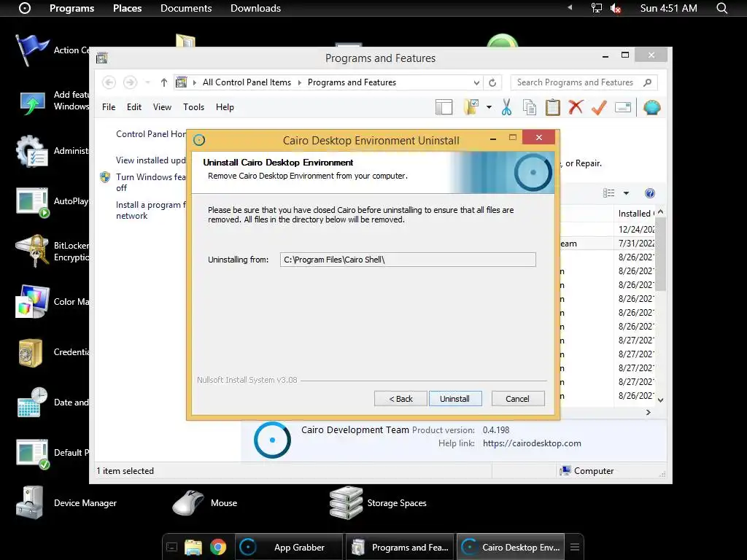This screenshot has width=747, height=560.
Task: Click the folder options icon in toolbar
Action: 471,107
